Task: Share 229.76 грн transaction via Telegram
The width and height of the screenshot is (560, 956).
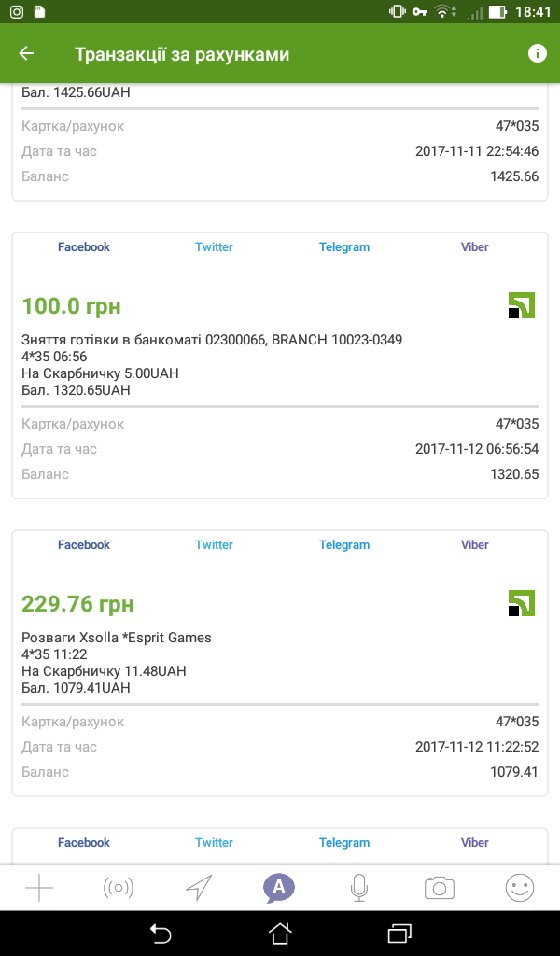Action: (x=344, y=545)
